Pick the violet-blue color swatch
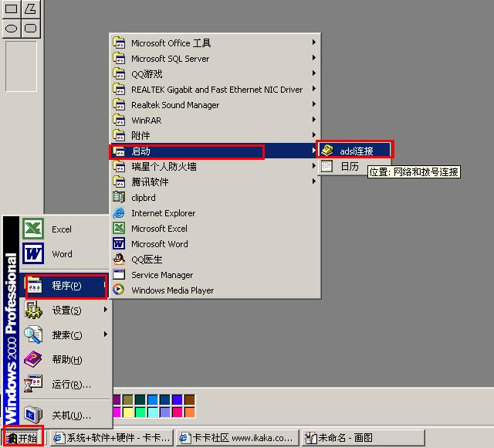The height and width of the screenshot is (448, 494). (177, 400)
